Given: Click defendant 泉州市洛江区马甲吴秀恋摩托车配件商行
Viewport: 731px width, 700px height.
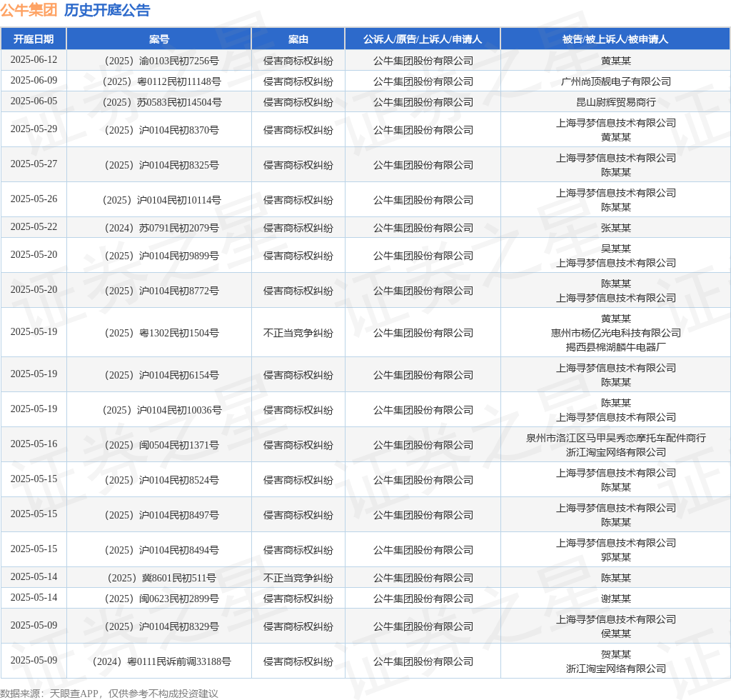Looking at the screenshot, I should 616,438.
